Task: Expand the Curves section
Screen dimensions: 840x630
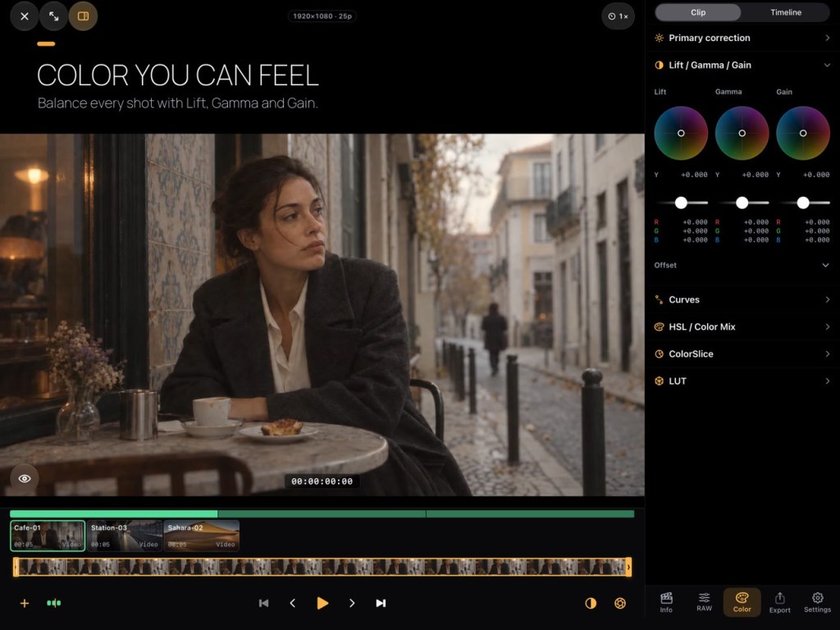Action: click(x=742, y=299)
